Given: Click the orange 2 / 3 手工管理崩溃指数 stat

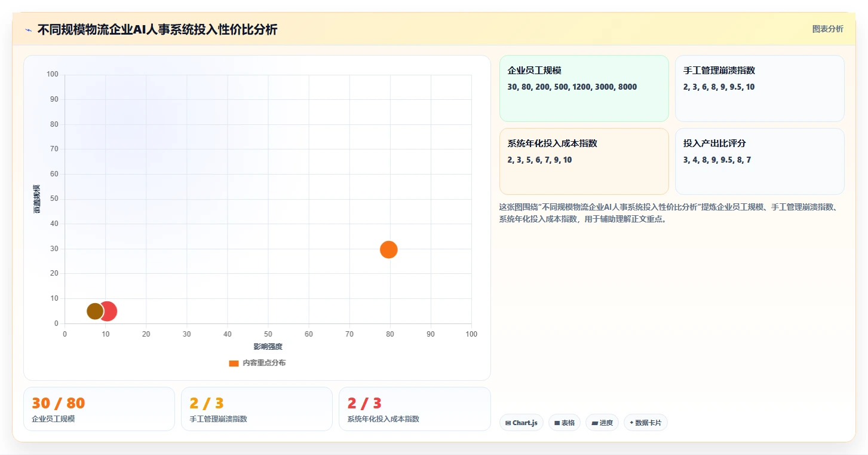Looking at the screenshot, I should [x=257, y=409].
